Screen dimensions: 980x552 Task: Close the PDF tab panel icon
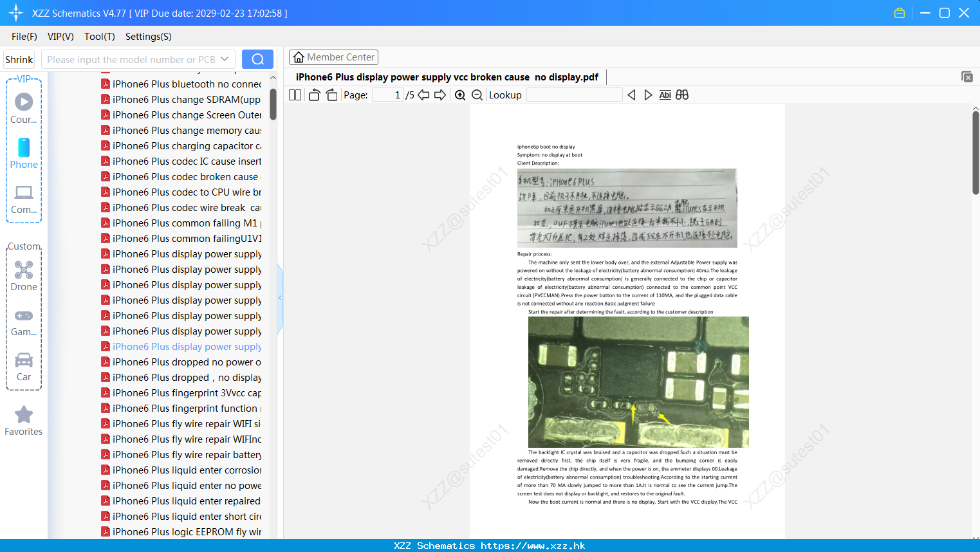[x=967, y=77]
